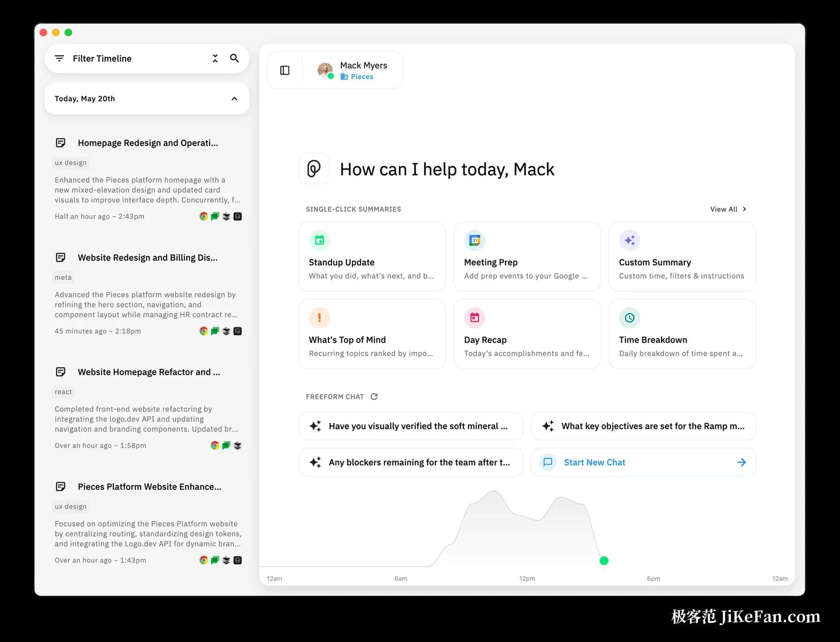Click Mack Myers profile avatar

point(325,70)
